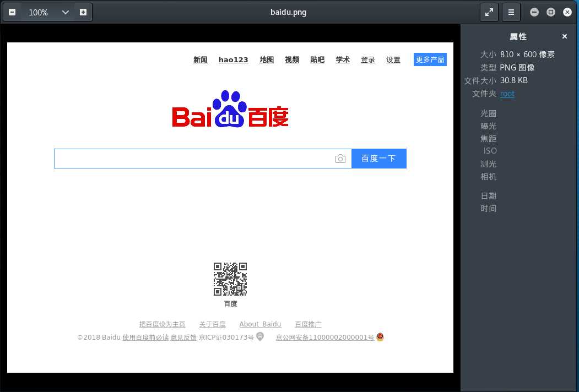The height and width of the screenshot is (392, 579).
Task: Click the hao123 link in the image
Action: coord(234,60)
